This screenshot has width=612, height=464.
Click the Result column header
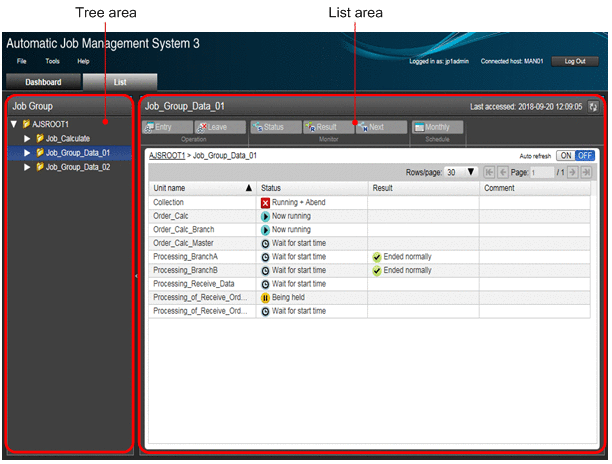click(423, 188)
